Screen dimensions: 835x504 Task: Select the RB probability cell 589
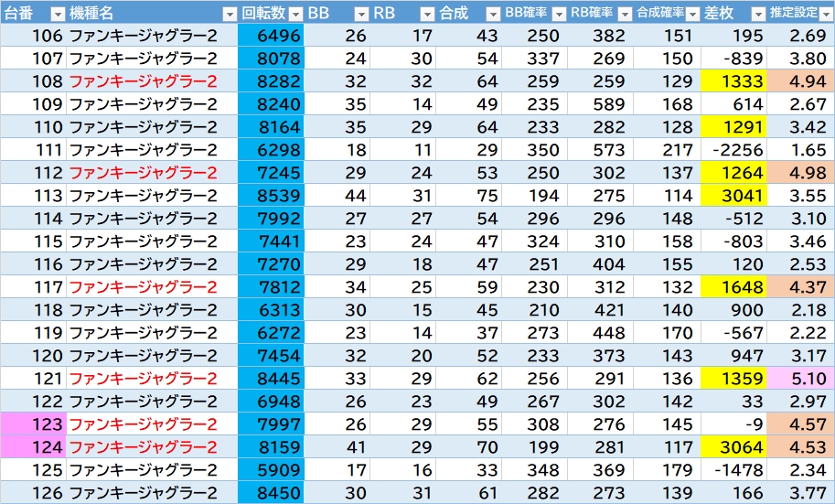[600, 104]
